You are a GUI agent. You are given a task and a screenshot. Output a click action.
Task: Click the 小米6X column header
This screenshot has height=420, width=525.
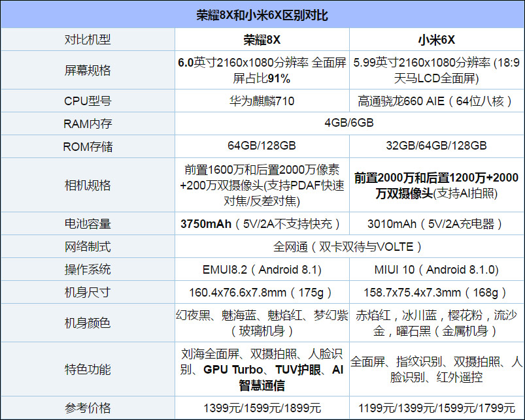coord(436,39)
